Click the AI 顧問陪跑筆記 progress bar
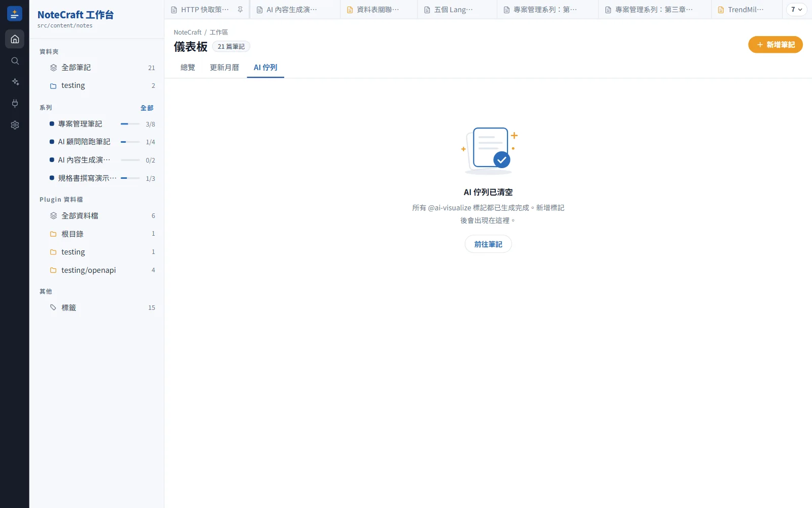Screen dimensions: 812x508 tap(130, 142)
